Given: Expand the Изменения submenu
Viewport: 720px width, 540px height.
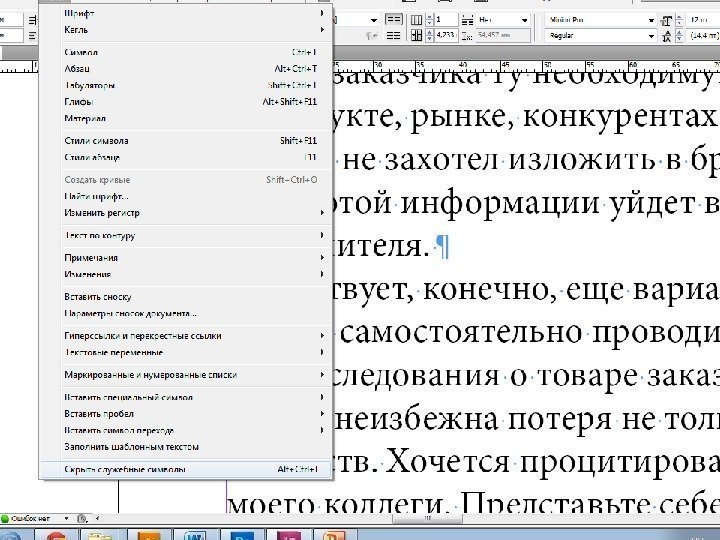Looking at the screenshot, I should [186, 275].
